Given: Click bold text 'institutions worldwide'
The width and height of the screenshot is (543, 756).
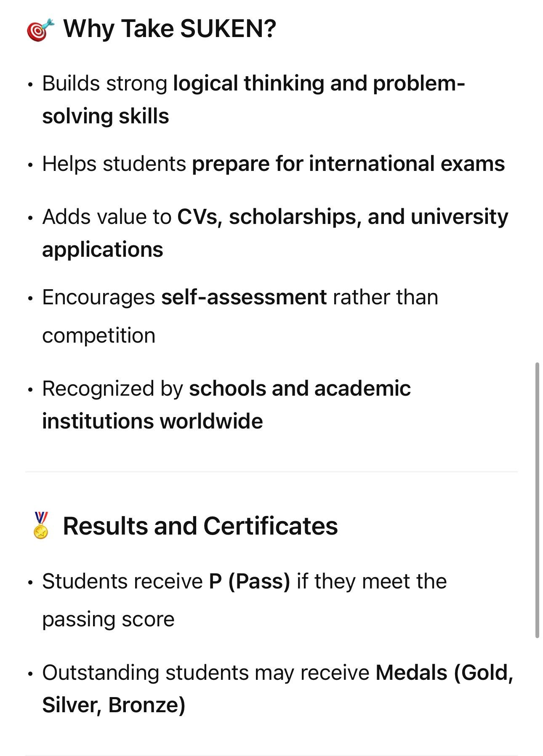Looking at the screenshot, I should point(152,421).
